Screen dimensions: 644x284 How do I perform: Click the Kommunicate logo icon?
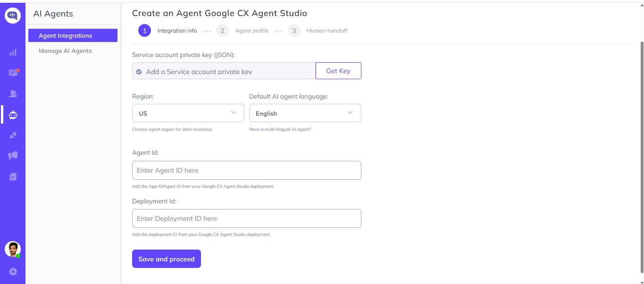click(x=13, y=16)
